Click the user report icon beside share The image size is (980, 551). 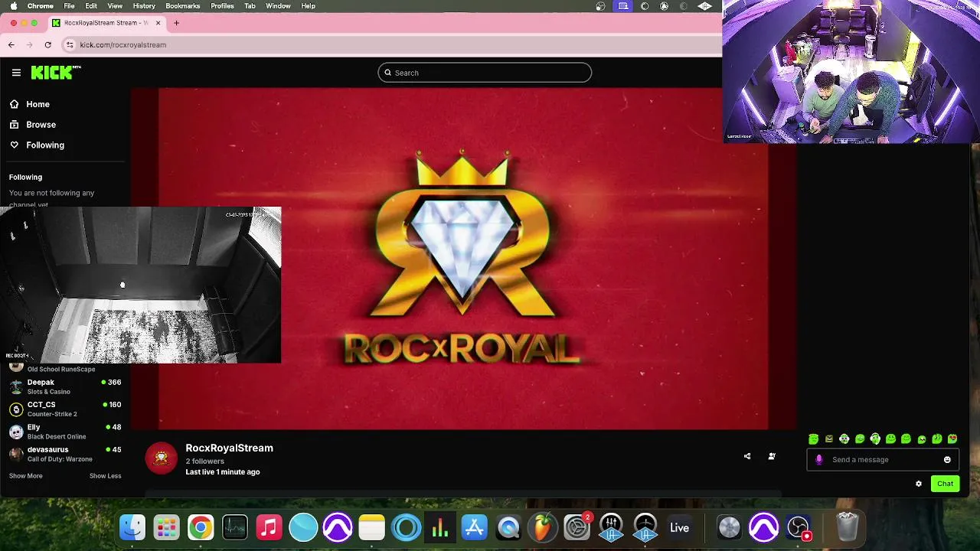[x=772, y=456]
